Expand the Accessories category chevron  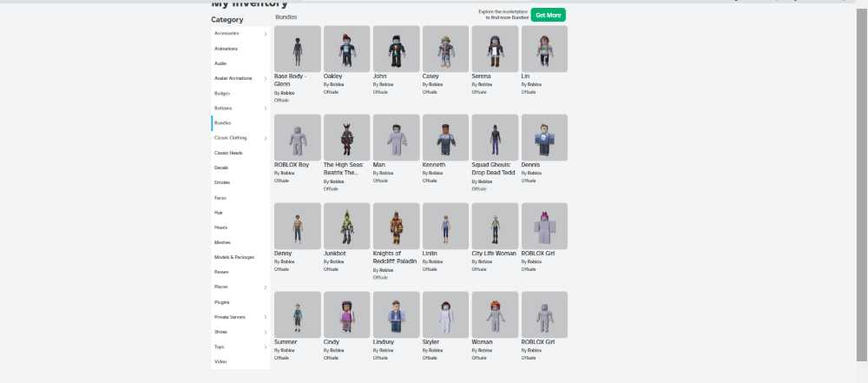(x=265, y=34)
